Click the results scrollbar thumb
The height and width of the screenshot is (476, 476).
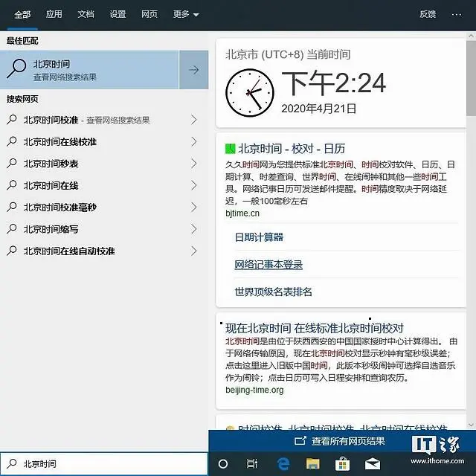point(471,77)
